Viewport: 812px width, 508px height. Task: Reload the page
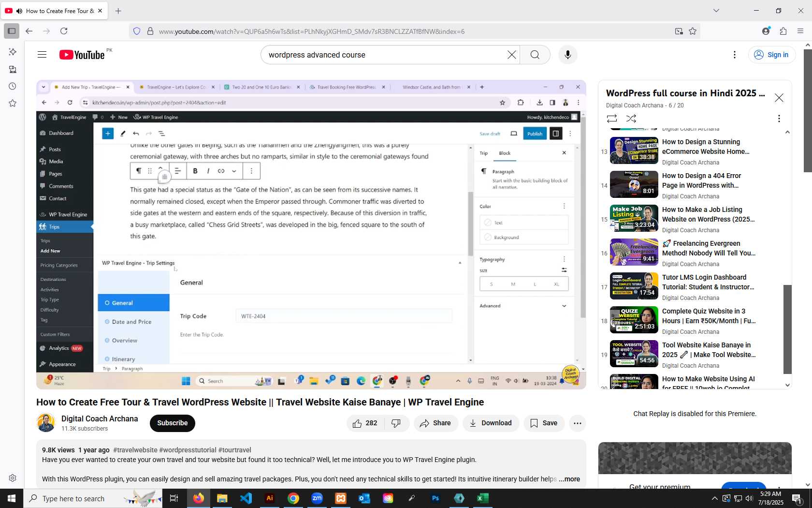[64, 31]
